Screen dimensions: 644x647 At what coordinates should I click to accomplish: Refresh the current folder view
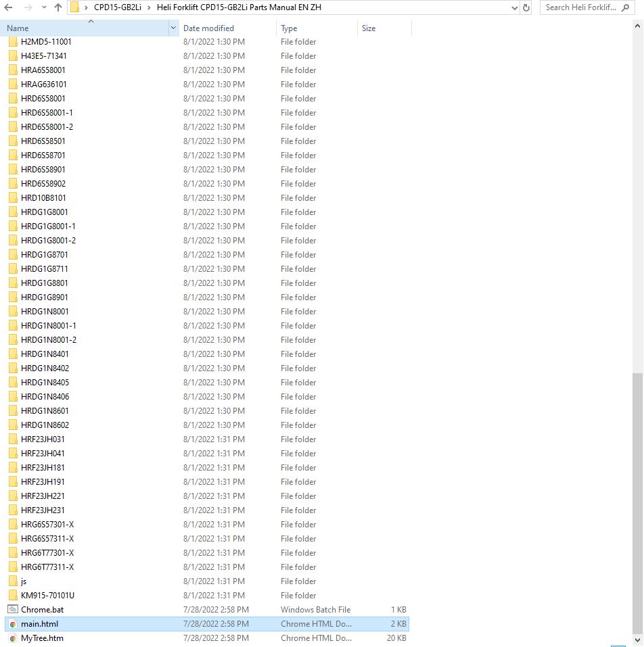[526, 7]
